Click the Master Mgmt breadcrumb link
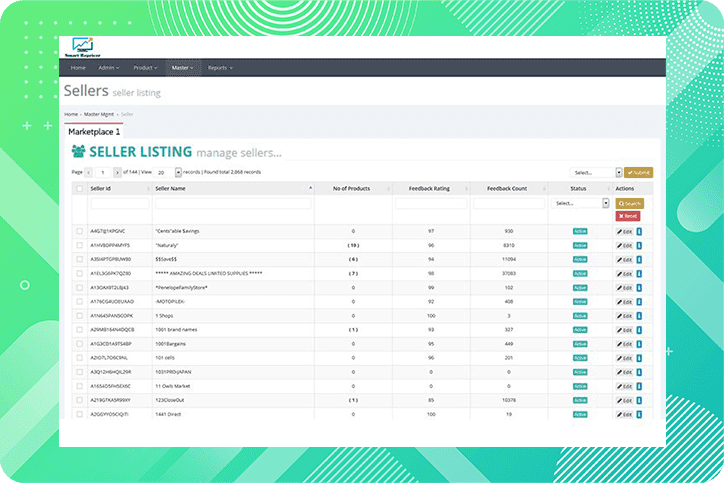 pos(99,114)
